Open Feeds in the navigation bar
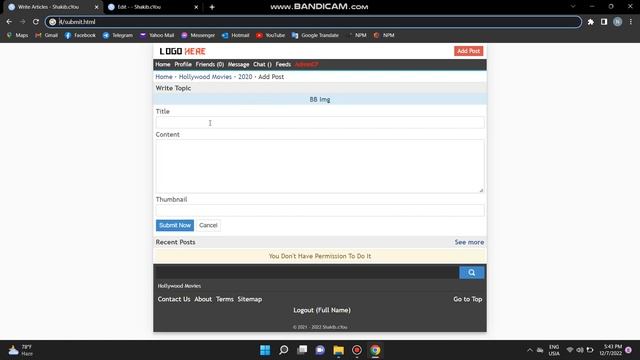Viewport: 640px width, 360px height. (283, 64)
